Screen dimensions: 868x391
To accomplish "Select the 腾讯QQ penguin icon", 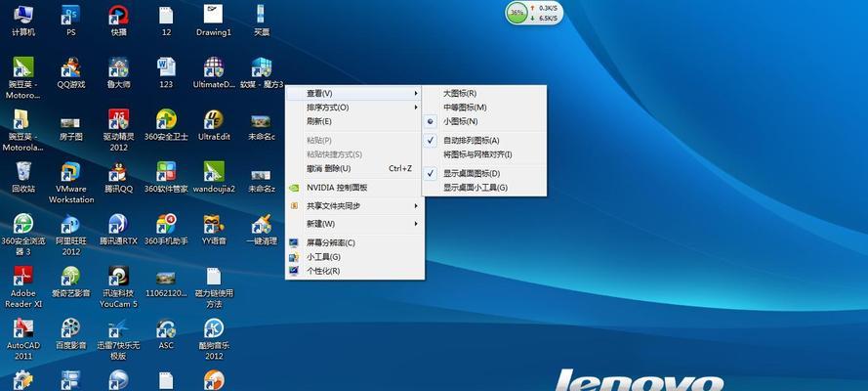I will [118, 172].
